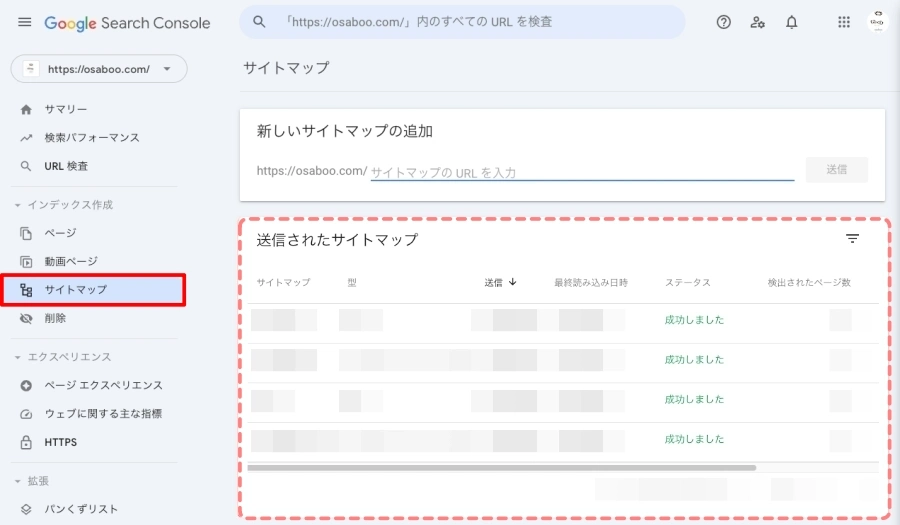Open the help question mark icon
The width and height of the screenshot is (900, 525).
click(723, 22)
